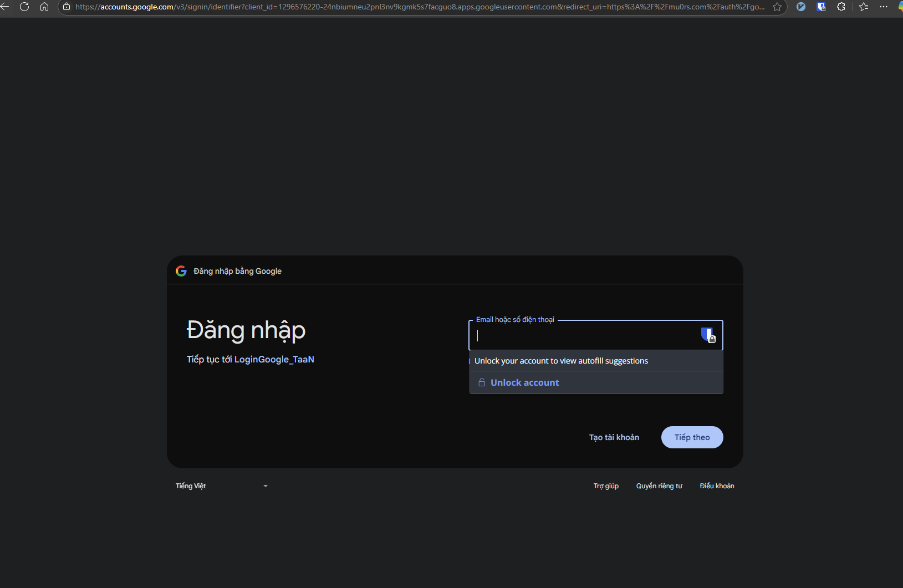
Task: View site security info via the lock icon
Action: [66, 7]
